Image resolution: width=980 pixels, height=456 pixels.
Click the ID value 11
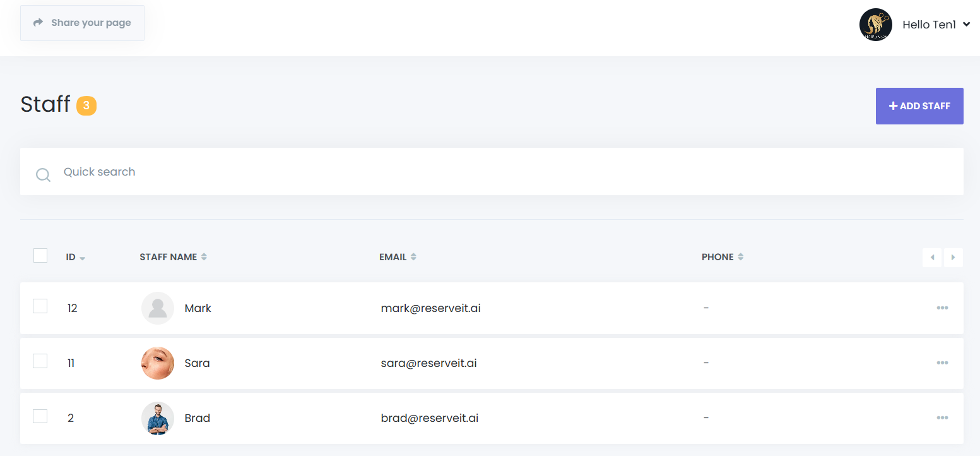tap(71, 363)
